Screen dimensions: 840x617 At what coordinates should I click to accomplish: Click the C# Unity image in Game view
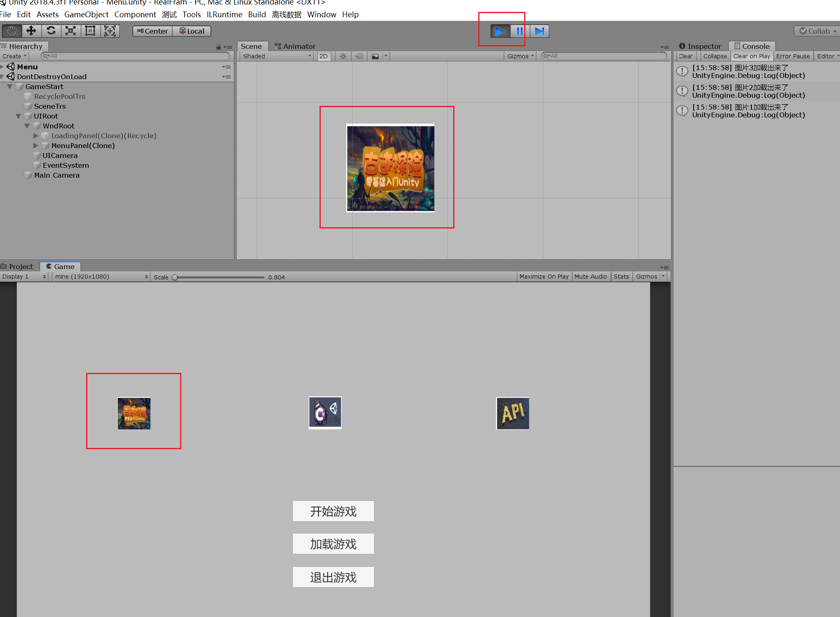(x=325, y=413)
